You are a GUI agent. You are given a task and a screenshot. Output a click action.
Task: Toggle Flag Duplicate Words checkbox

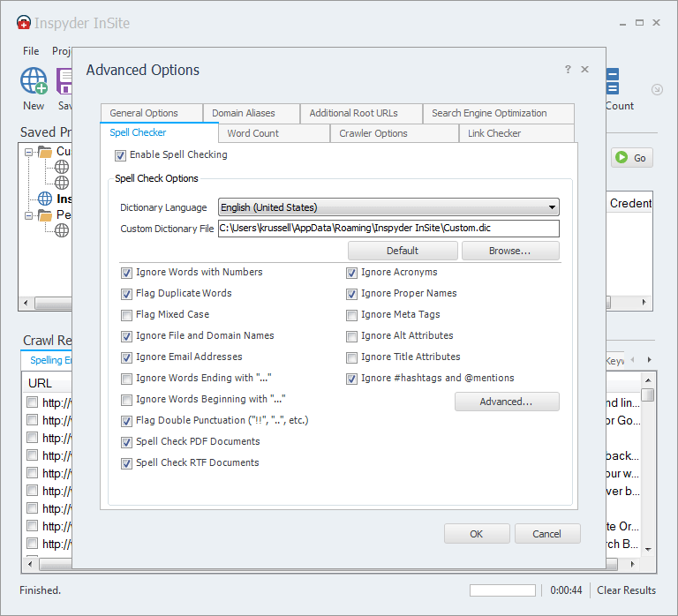(126, 294)
